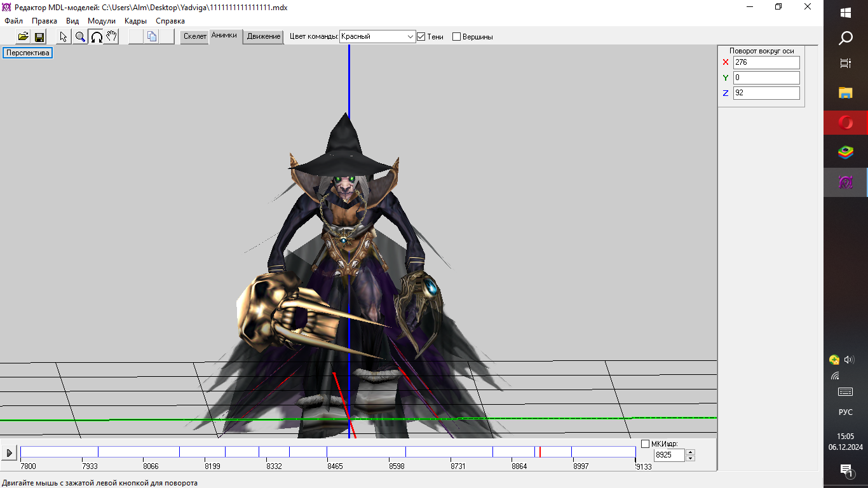Save the model with the floppy disk icon
This screenshot has height=488, width=868.
click(39, 37)
